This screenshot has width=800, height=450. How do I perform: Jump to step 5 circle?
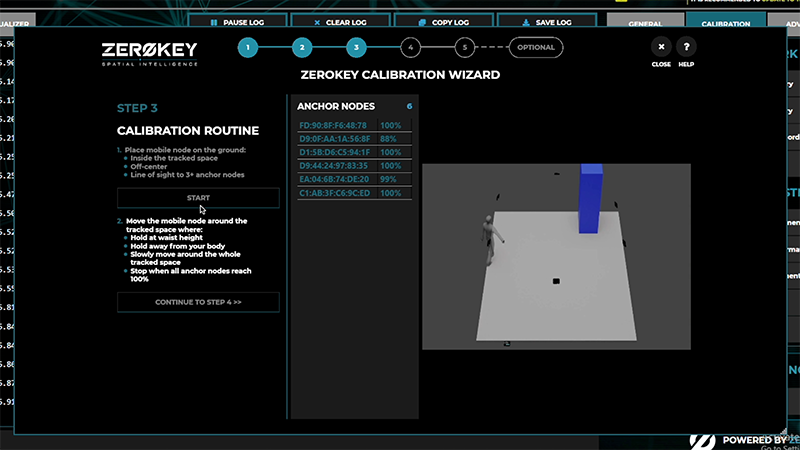(463, 47)
